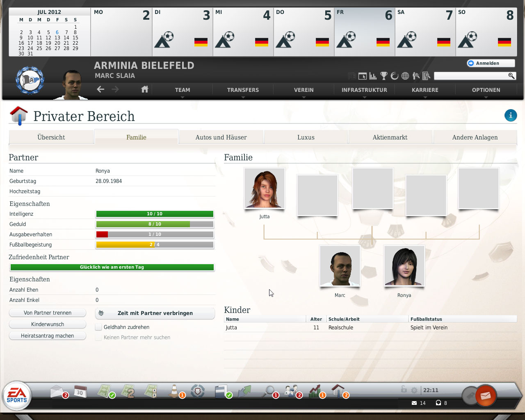The image size is (525, 420).
Task: Switch to the Familie tab
Action: click(x=136, y=137)
